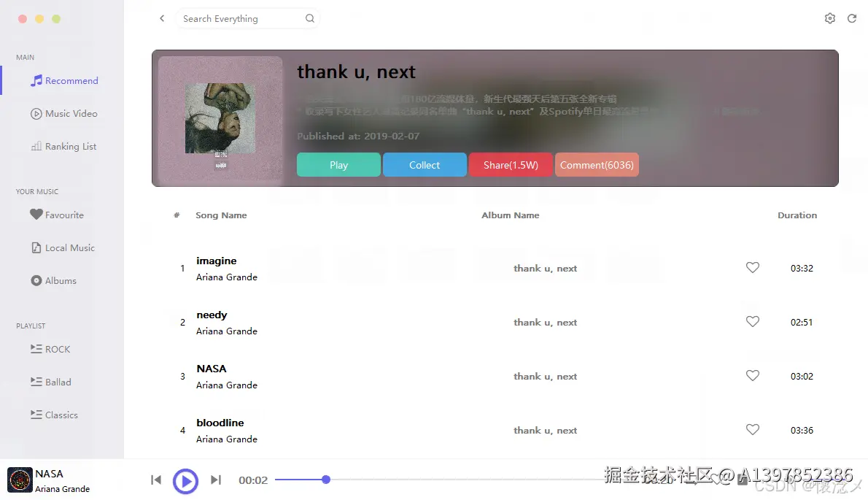Click the now-playing NASA cover thumbnail

click(20, 480)
